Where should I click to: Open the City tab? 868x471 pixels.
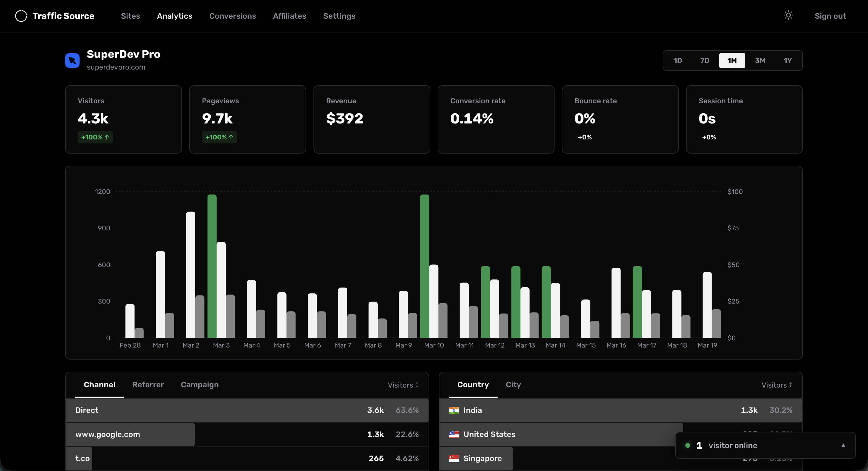pyautogui.click(x=513, y=385)
